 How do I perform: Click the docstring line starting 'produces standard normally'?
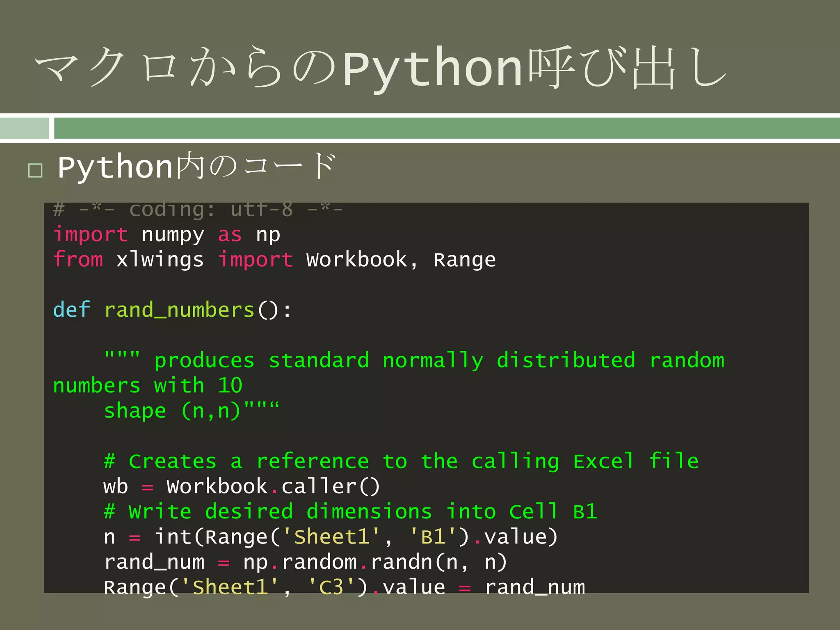coord(414,361)
